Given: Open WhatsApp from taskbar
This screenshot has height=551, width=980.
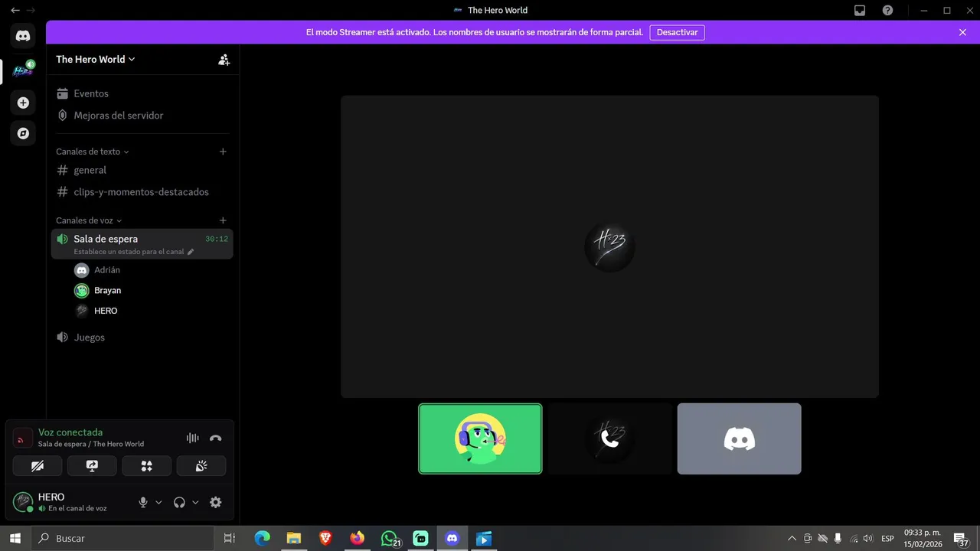Looking at the screenshot, I should [x=390, y=538].
